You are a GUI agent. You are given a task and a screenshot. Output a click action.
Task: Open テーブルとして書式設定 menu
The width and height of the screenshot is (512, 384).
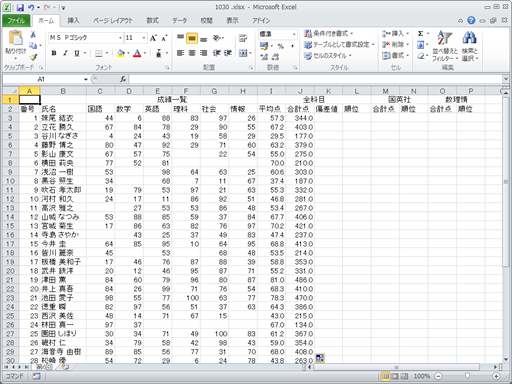click(x=339, y=45)
